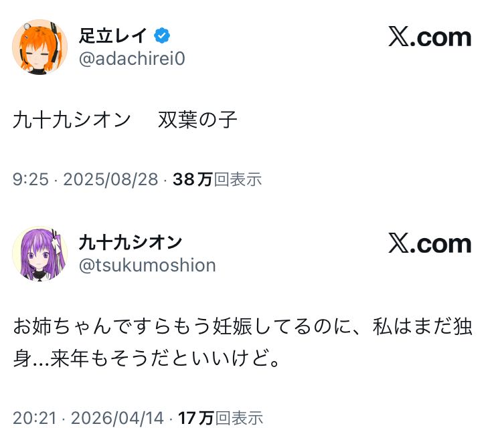Visit the @tsukumoshion handle
Screen dimensions: 502x448
point(147,265)
